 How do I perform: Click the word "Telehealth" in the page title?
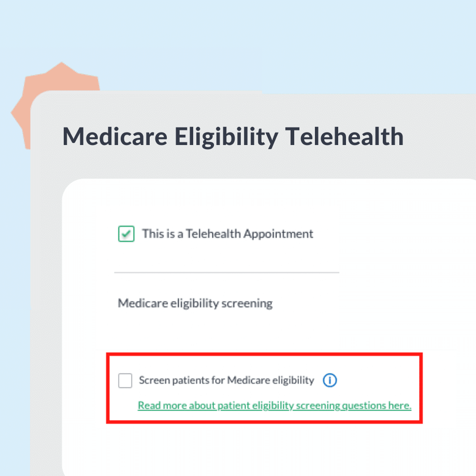344,137
